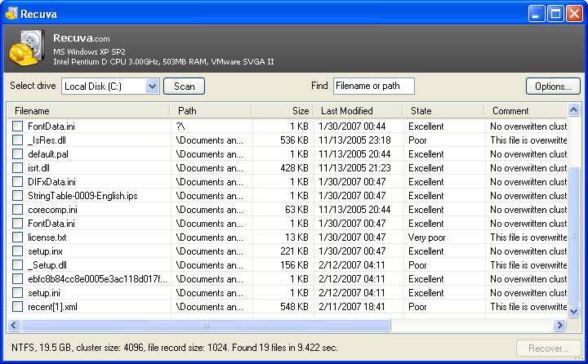Click the 63 KB size cell
Screen dimensions: 588x364
pyautogui.click(x=296, y=210)
